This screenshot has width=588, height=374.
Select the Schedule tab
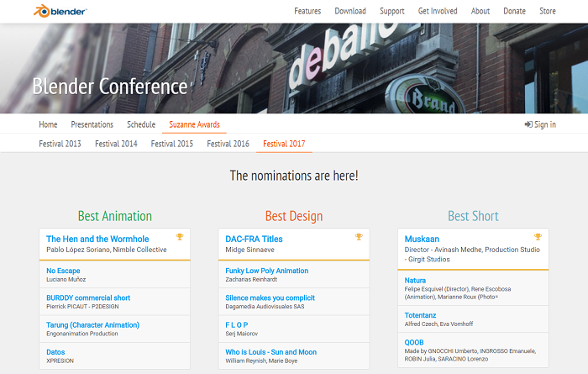pos(141,124)
